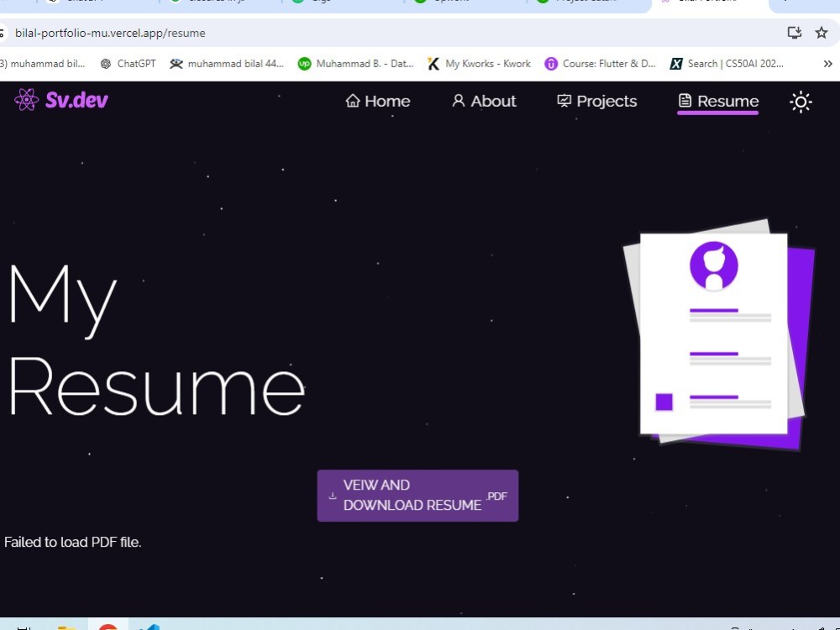Open the Course: Flutter & D... bookmark
Screen dimensions: 840x630
coord(600,64)
